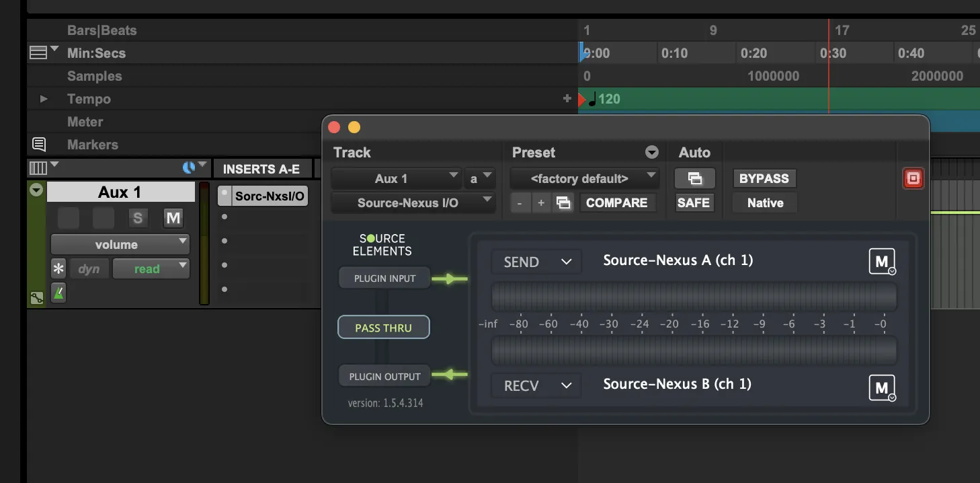Open dropdown arrow beside track color icon

(202, 165)
